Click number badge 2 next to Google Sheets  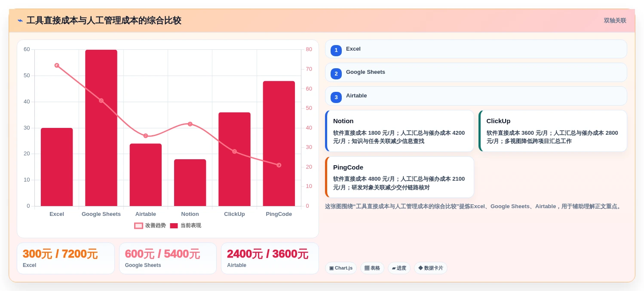[336, 74]
